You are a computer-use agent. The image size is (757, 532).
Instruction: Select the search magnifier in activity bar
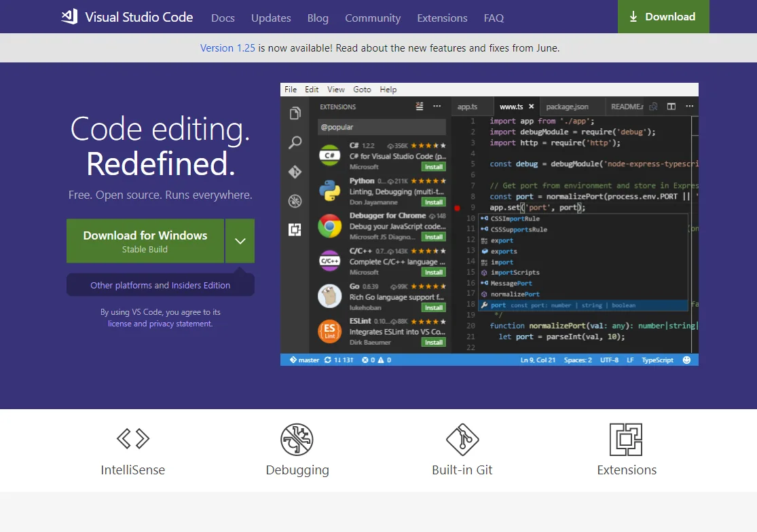click(x=295, y=142)
